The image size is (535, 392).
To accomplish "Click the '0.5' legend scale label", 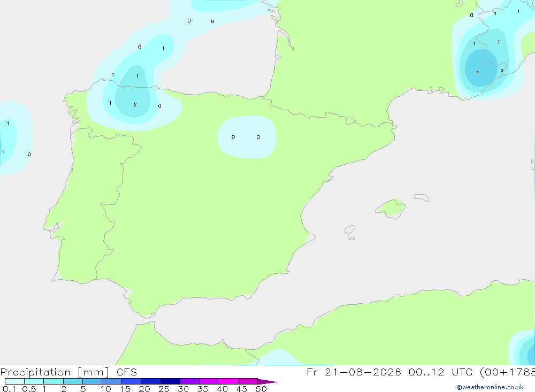I will [x=29, y=389].
